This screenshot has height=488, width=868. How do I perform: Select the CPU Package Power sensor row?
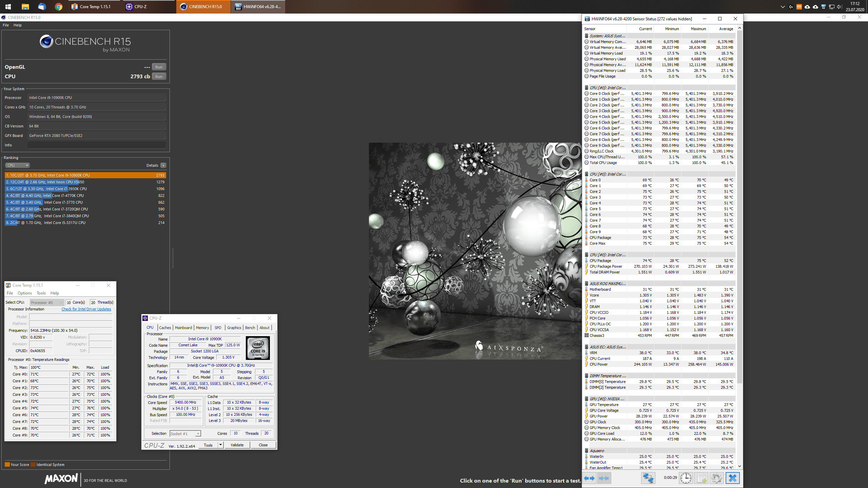[x=659, y=266]
